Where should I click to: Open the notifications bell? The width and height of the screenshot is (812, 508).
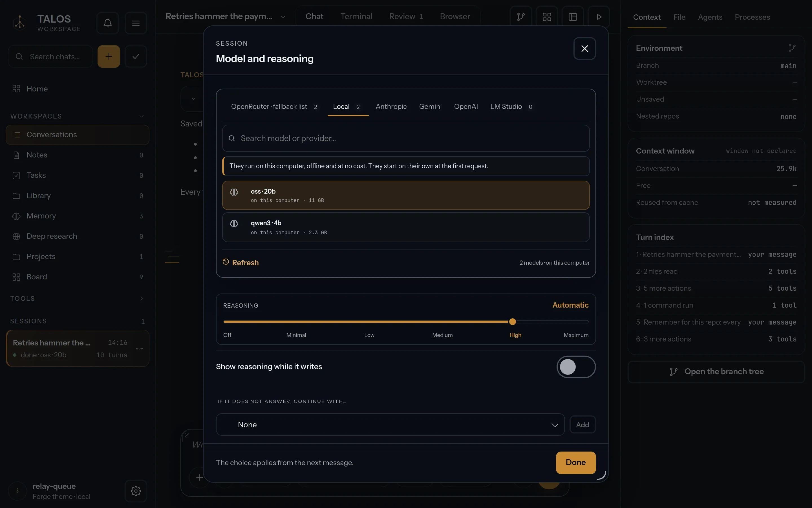click(107, 23)
